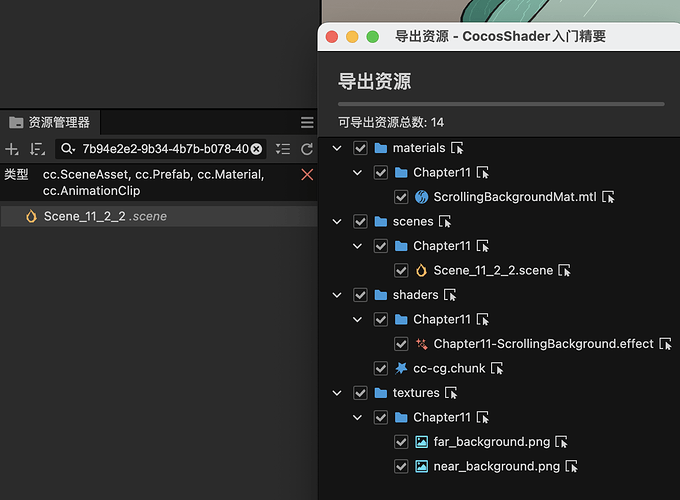Locate Scene_11_2_2.scene from export list
The image size is (680, 500).
(x=565, y=271)
